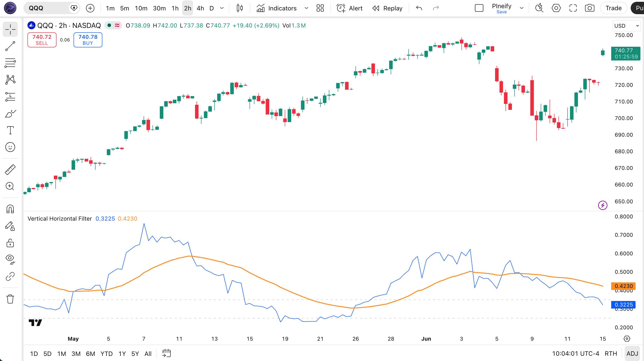Open the RTH session menu
This screenshot has width=644, height=361.
tap(611, 353)
